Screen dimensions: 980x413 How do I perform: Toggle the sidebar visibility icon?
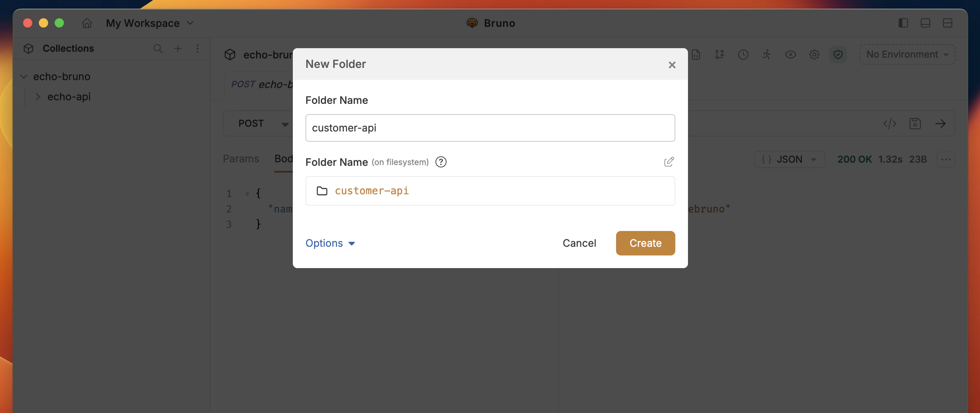pyautogui.click(x=903, y=23)
